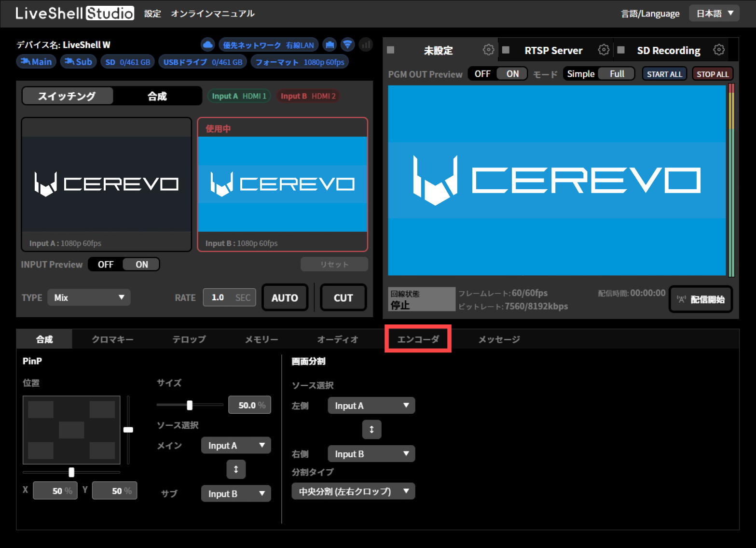756x548 pixels.
Task: Switch to the オーディオ tab
Action: 338,339
